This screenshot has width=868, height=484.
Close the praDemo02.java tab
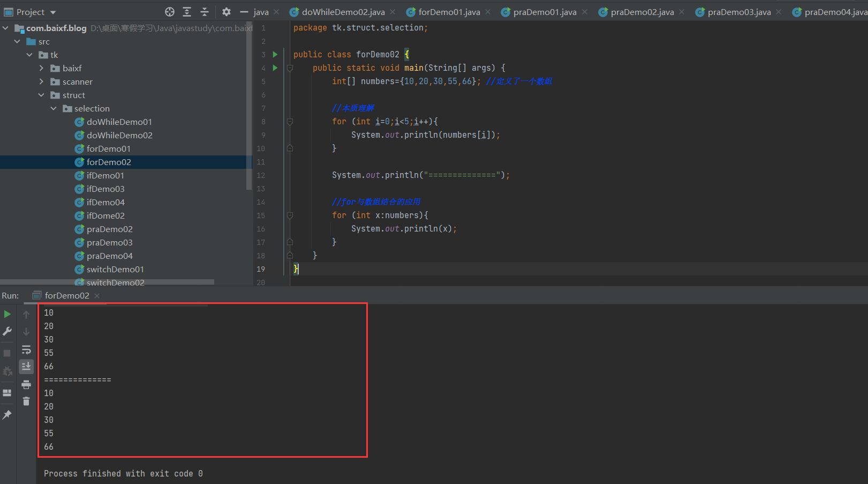682,12
